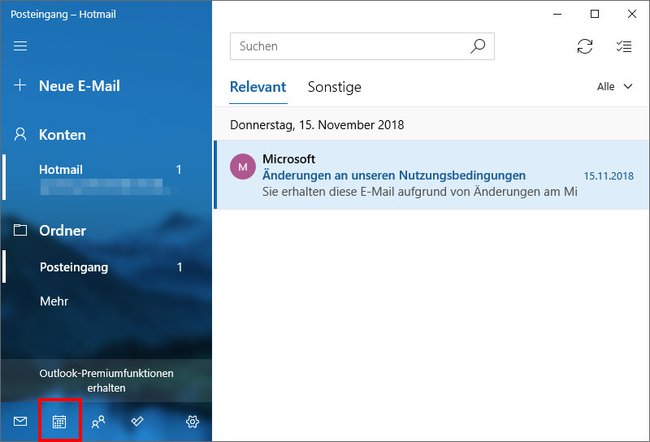Screen dimensions: 650x442
Task: Switch to Mail view icon
Action: [20, 422]
